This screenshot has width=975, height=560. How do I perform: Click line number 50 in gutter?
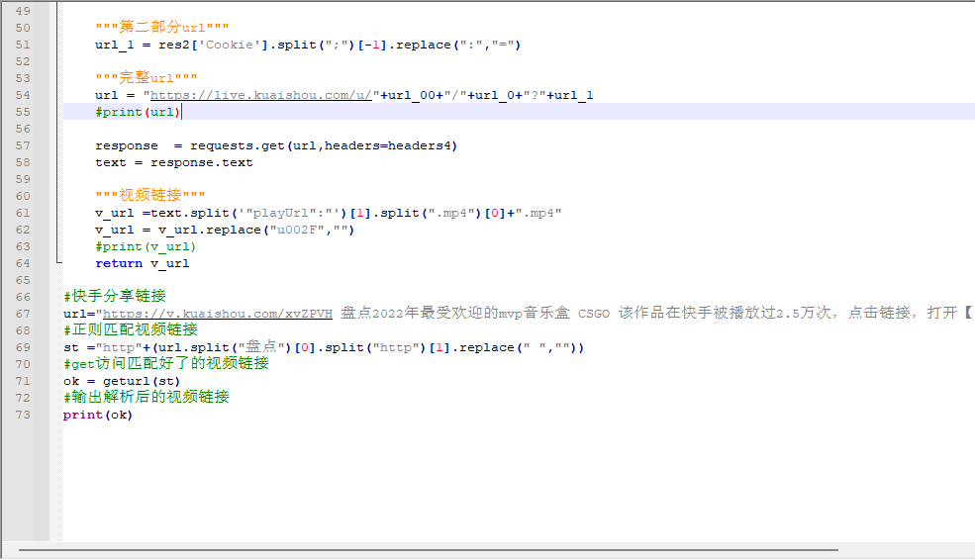click(23, 28)
